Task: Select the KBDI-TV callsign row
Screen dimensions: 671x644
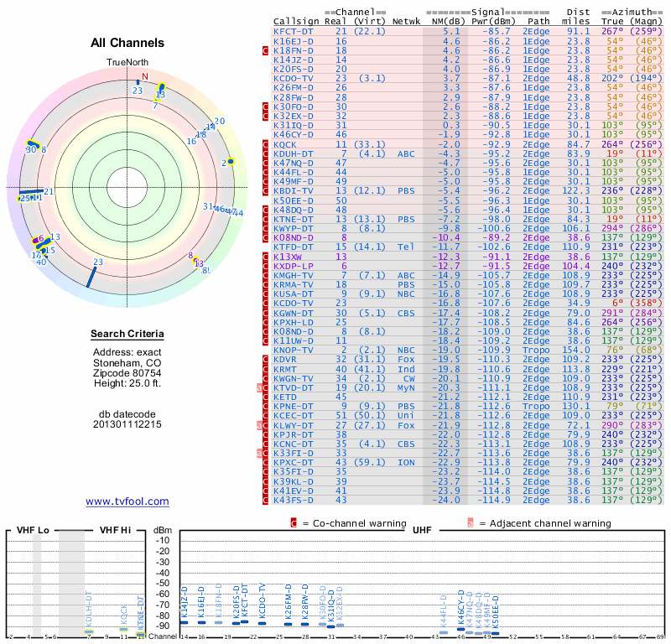Action: click(x=293, y=191)
